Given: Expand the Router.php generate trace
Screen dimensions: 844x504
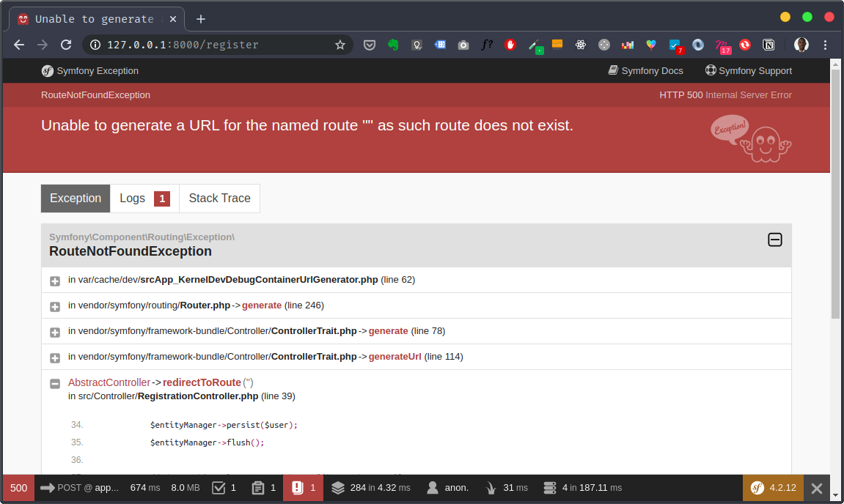Looking at the screenshot, I should [55, 306].
